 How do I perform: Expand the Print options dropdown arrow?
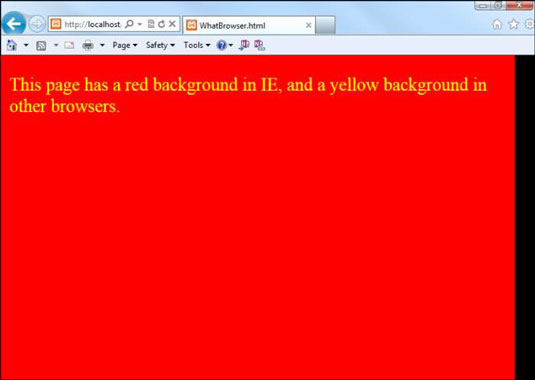(x=102, y=45)
